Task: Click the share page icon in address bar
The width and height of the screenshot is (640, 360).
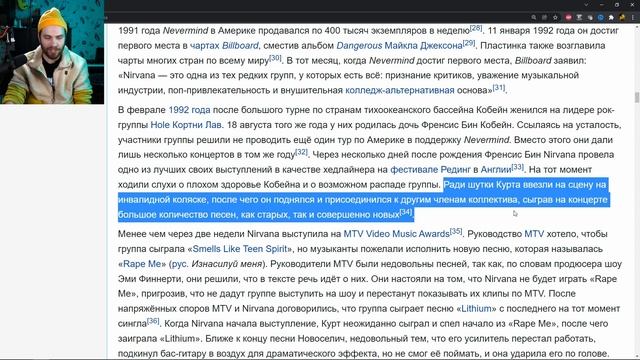Action: tap(544, 17)
